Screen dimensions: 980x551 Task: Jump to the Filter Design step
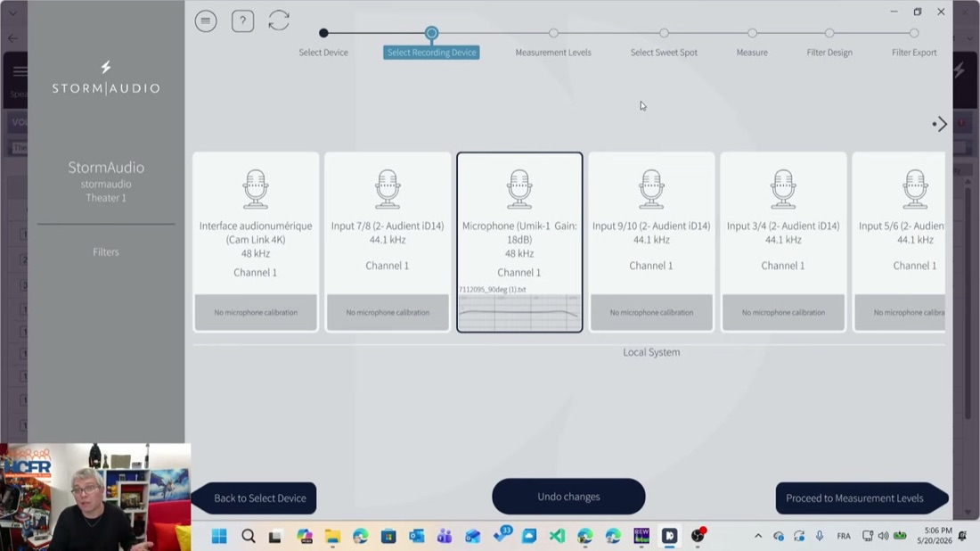[x=829, y=53]
